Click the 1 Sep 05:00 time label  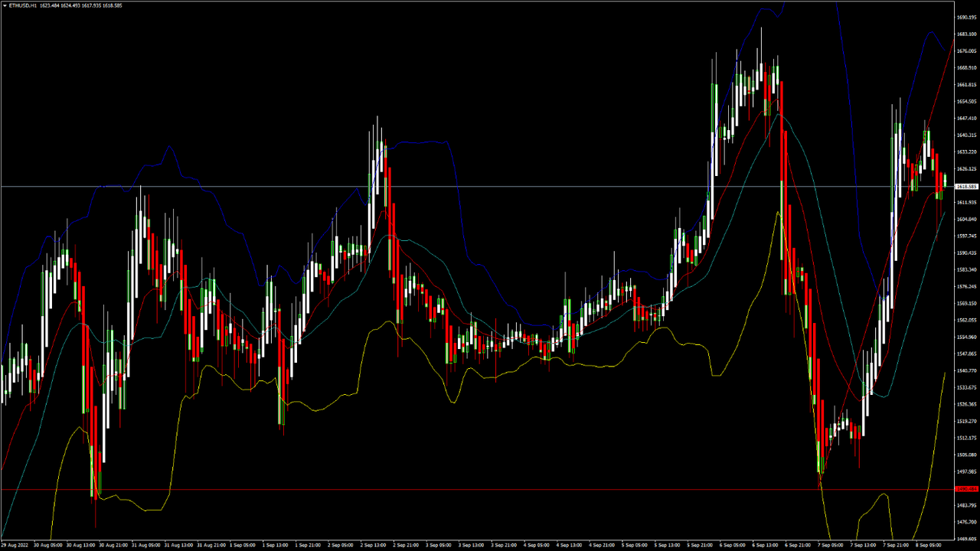(243, 546)
